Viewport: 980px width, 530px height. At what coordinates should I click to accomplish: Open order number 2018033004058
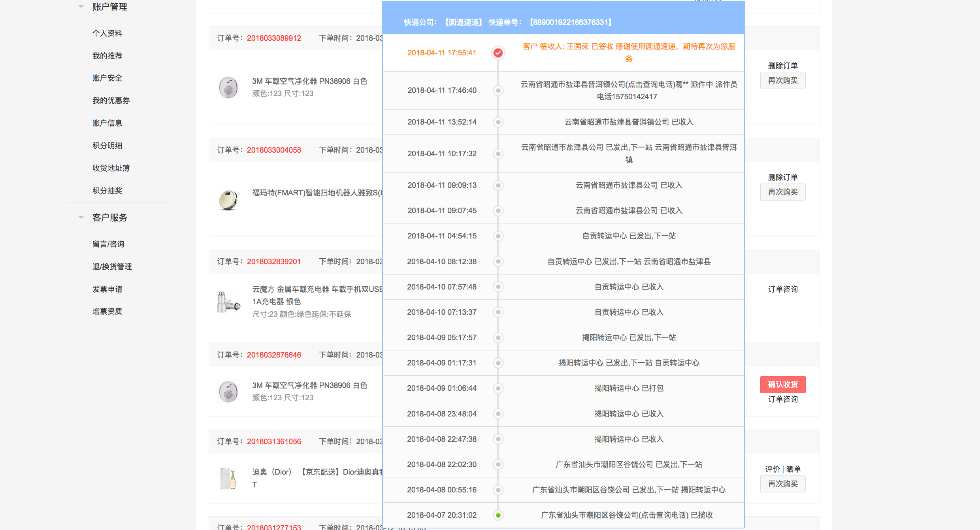[x=274, y=150]
